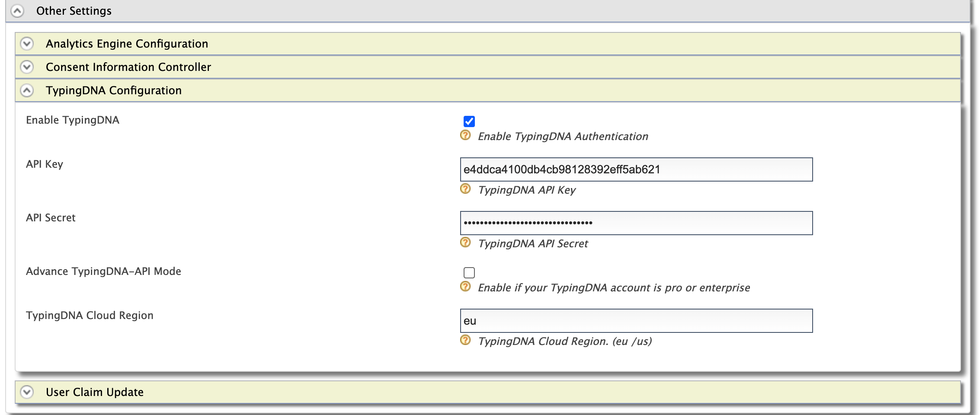The height and width of the screenshot is (415, 980).
Task: Click 'Enable if your TypingDNA account' hint
Action: pyautogui.click(x=614, y=288)
